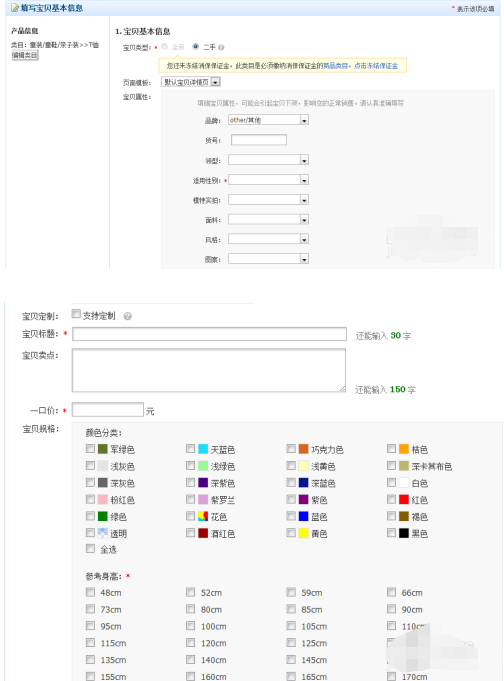The height and width of the screenshot is (681, 504).
Task: Open the 品牌 other/其他 dropdown
Action: click(x=268, y=120)
